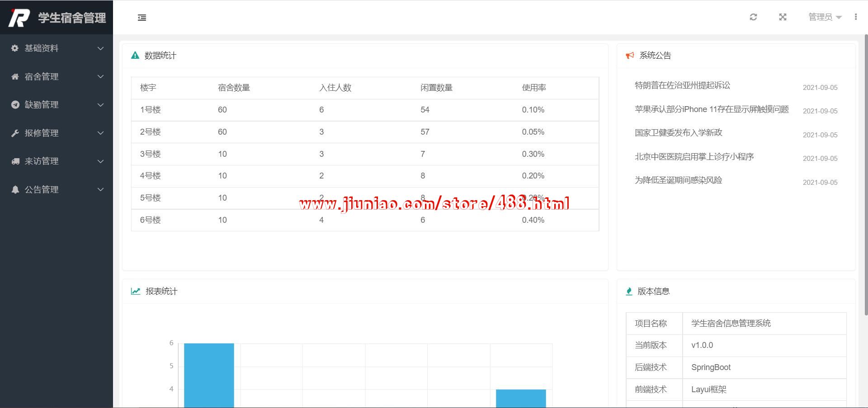
Task: Click the v1.0.0 version value
Action: point(702,345)
